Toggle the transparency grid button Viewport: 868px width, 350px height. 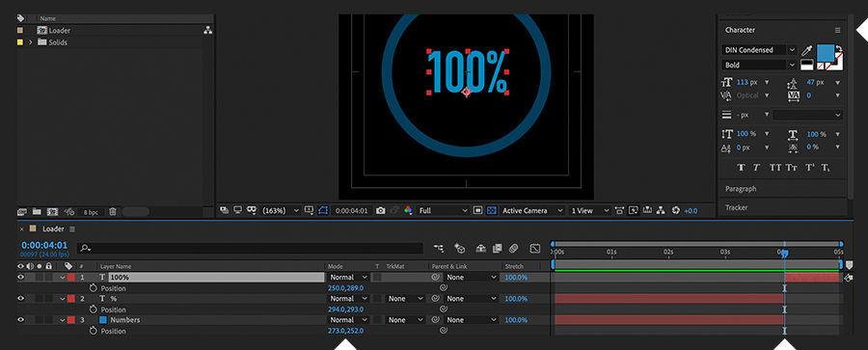(x=492, y=210)
